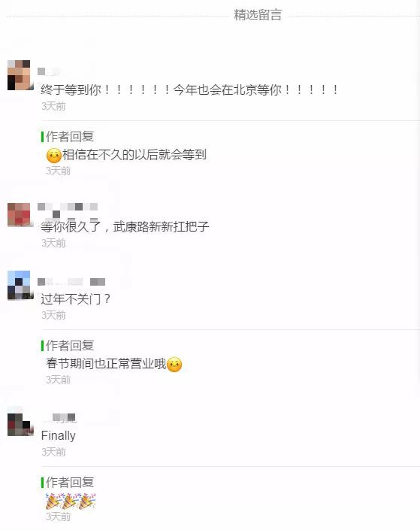The height and width of the screenshot is (530, 420).
Task: Click the comment '过年不关门？'
Action: tap(75, 298)
